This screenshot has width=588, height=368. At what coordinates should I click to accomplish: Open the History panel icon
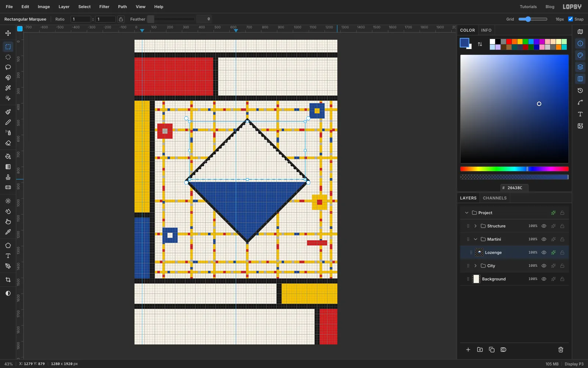pyautogui.click(x=580, y=91)
